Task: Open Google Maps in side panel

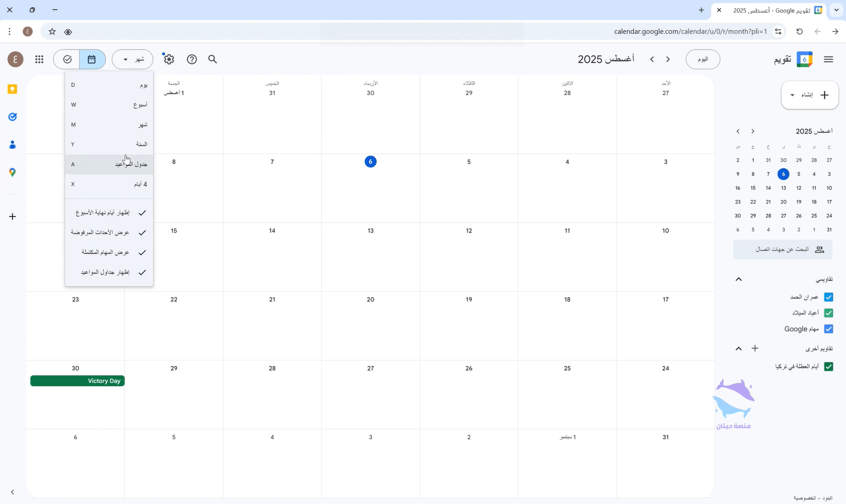Action: click(x=13, y=173)
